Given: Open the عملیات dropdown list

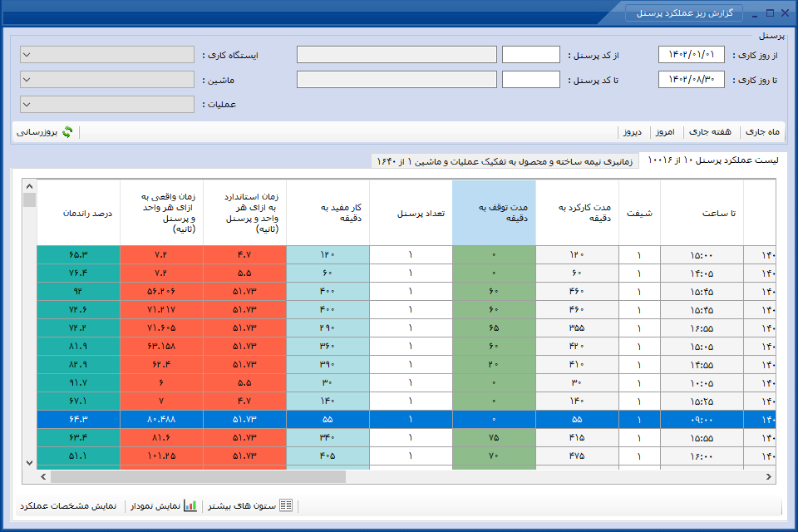Looking at the screenshot, I should coord(107,105).
